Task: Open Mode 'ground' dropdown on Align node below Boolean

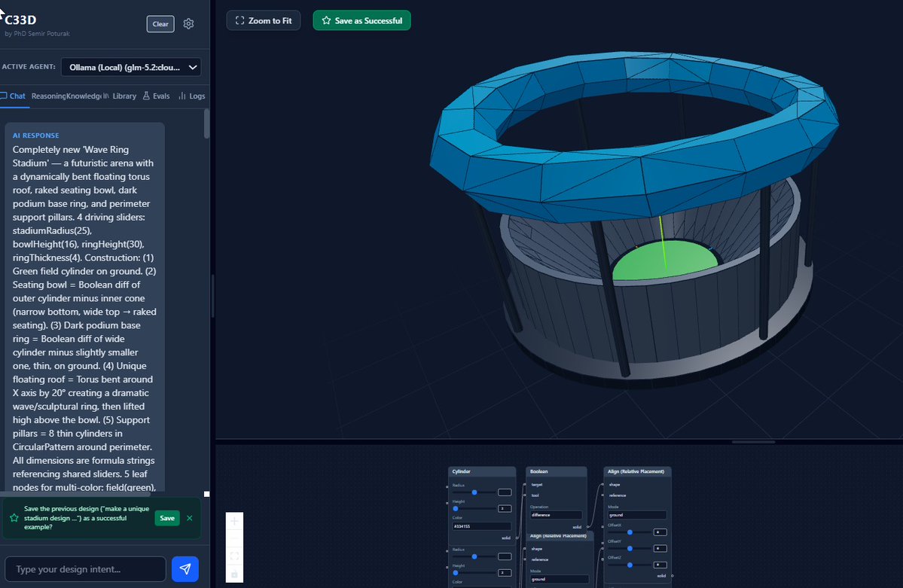Action: point(559,579)
